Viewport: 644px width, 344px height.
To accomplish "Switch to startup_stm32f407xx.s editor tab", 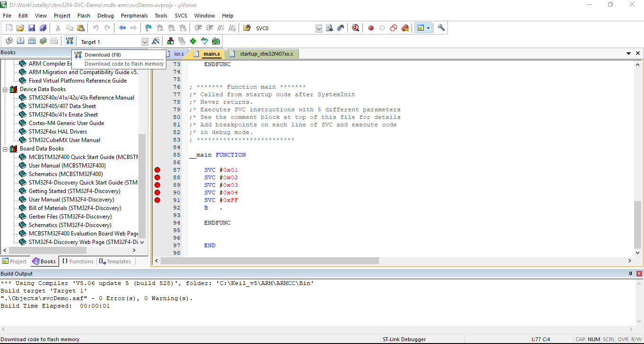I will [x=262, y=54].
